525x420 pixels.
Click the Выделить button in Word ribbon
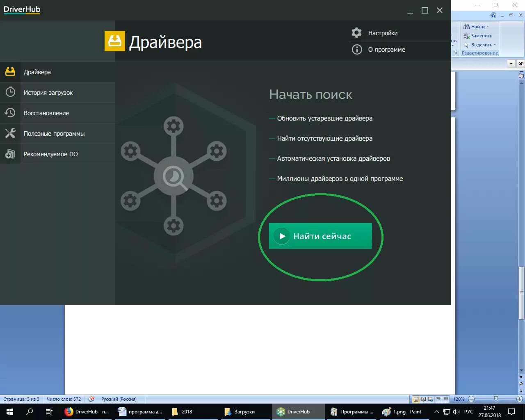478,45
